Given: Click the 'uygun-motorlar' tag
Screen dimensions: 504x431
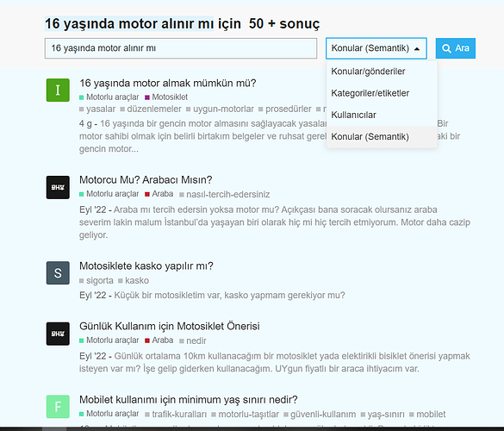Looking at the screenshot, I should coord(220,109).
